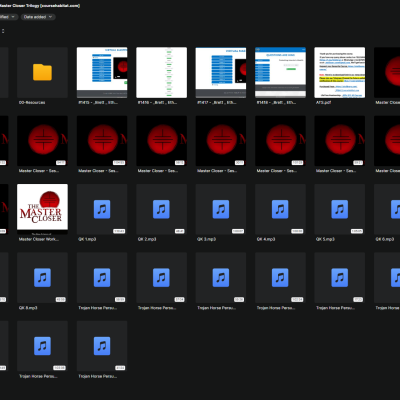The height and width of the screenshot is (400, 400).
Task: Click the 00-Resources folder name
Action: (32, 102)
